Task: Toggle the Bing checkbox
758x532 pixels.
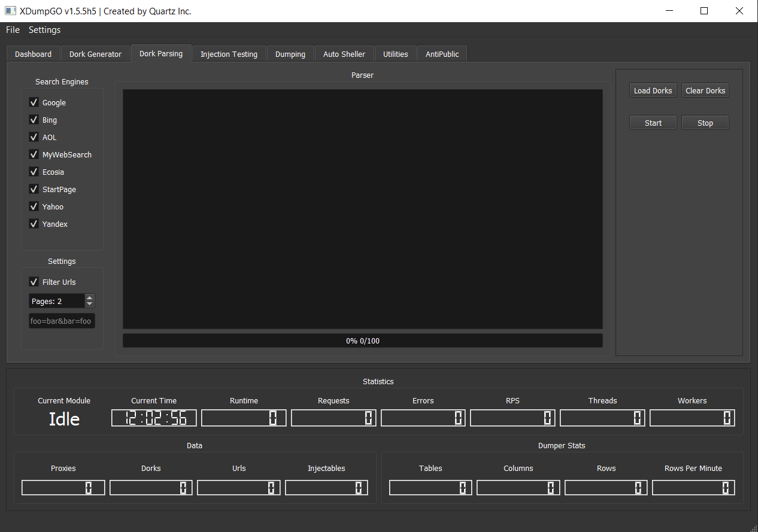Action: pyautogui.click(x=34, y=120)
